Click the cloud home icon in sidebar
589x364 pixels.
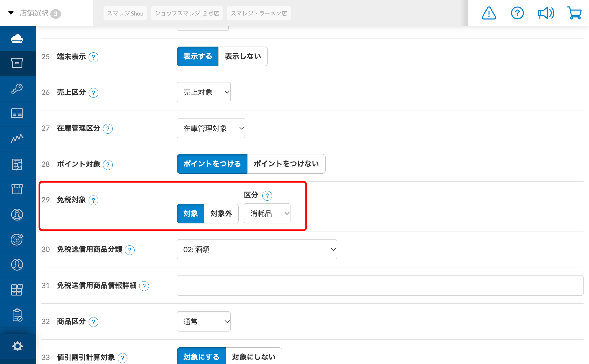click(x=17, y=39)
